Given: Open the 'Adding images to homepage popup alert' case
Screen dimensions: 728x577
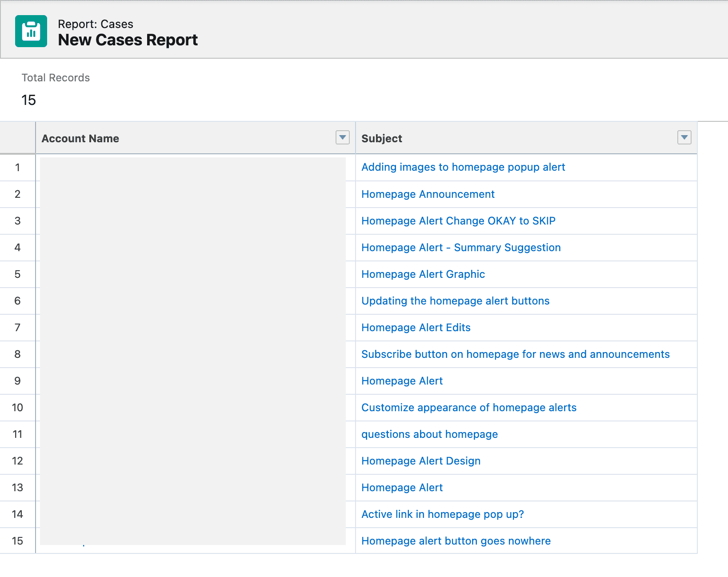Looking at the screenshot, I should tap(463, 167).
